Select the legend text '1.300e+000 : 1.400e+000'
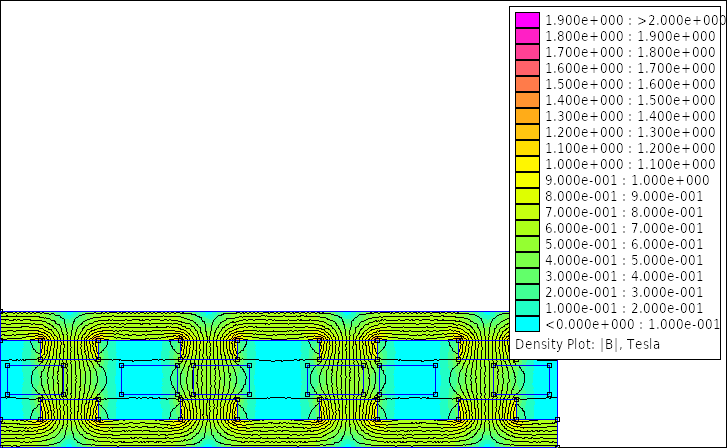Viewport: 727px width, 448px height. (630, 116)
